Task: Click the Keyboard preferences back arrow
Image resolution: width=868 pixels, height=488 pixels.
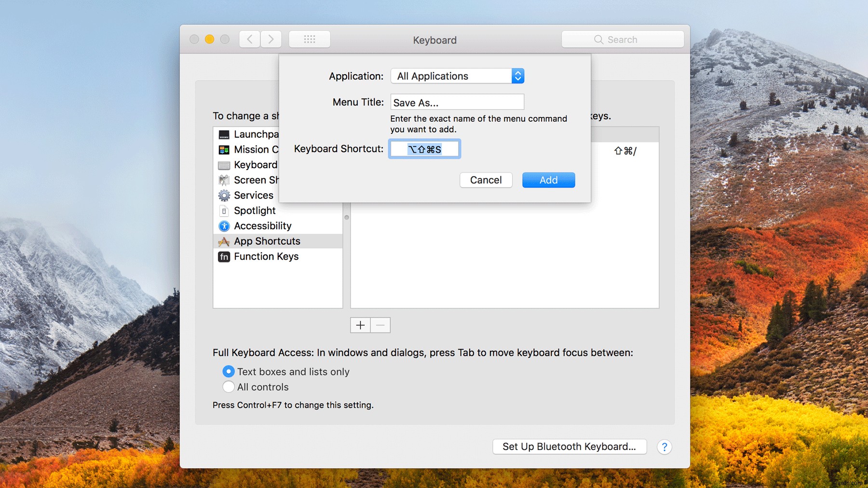Action: tap(249, 39)
